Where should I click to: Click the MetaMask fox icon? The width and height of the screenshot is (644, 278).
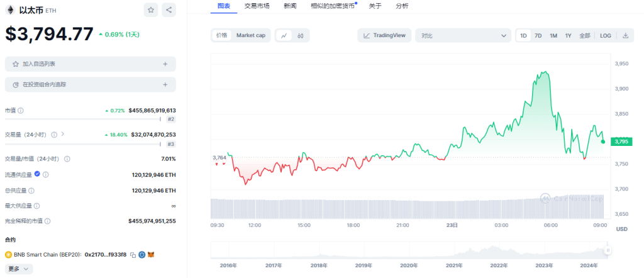(151, 255)
